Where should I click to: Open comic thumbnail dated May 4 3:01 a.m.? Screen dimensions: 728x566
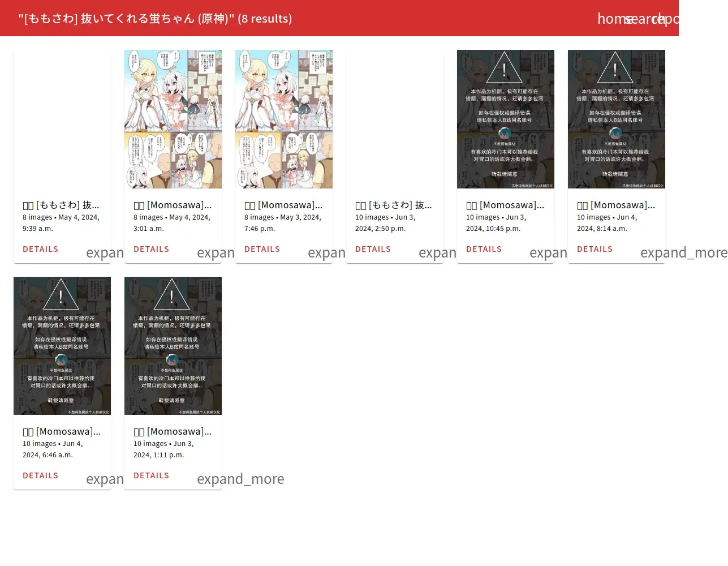tap(173, 119)
